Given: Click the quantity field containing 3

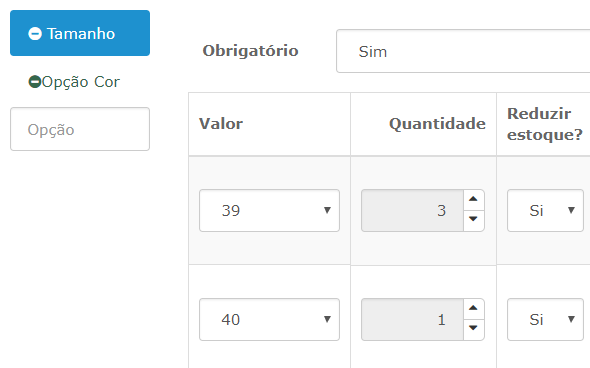Looking at the screenshot, I should 412,210.
